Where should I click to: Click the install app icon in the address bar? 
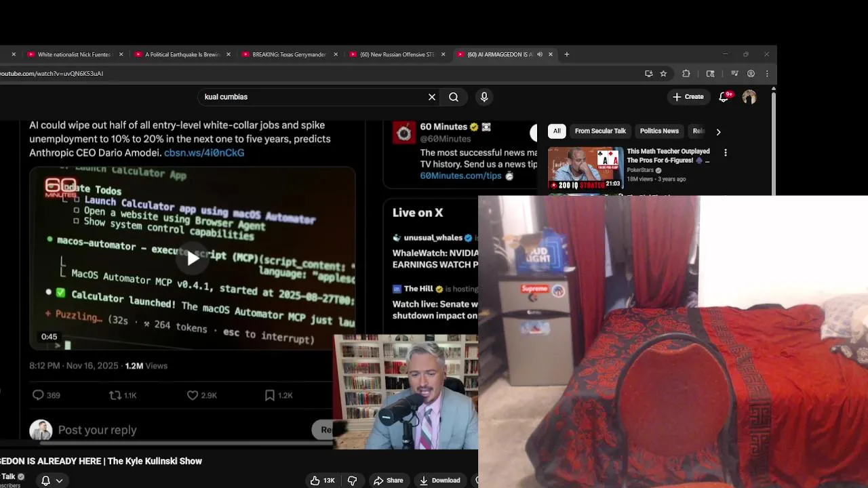point(649,73)
